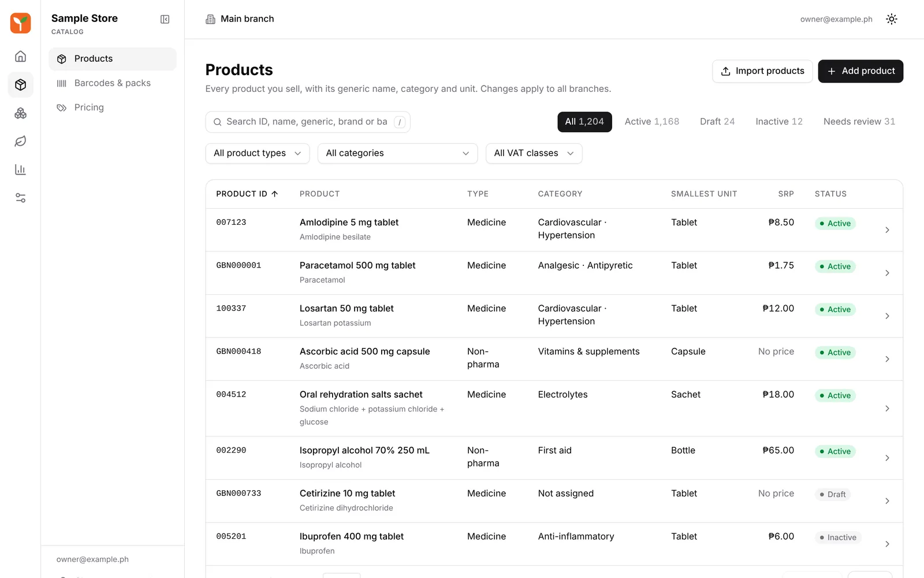Screen dimensions: 924x578
Task: Open the Cetirizine 10 mg tablet row chevron
Action: 887,501
